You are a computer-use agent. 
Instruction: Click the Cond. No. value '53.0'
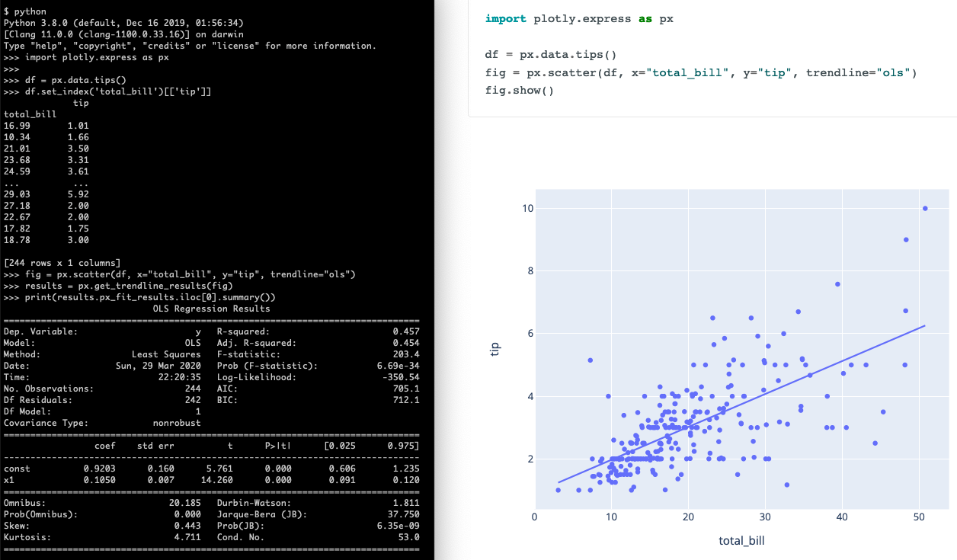pyautogui.click(x=408, y=537)
